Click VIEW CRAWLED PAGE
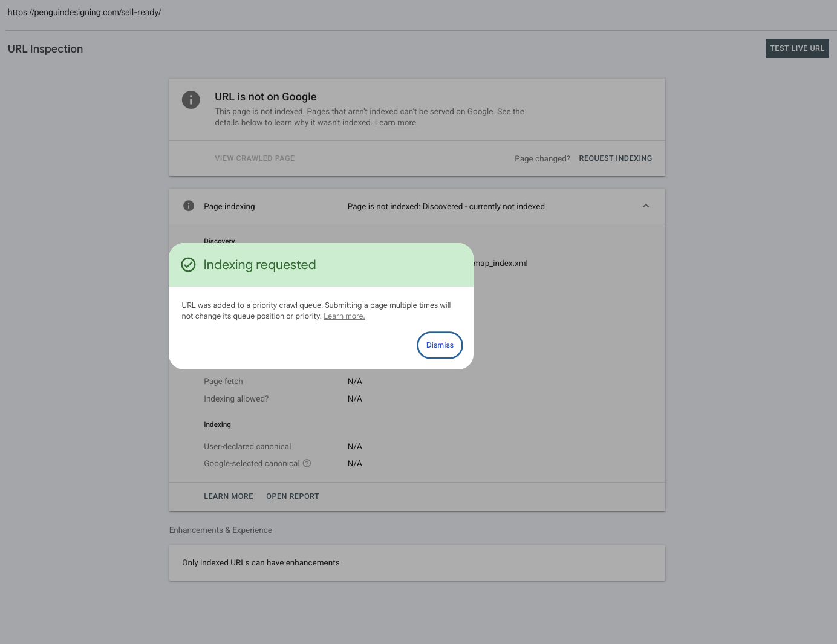837x644 pixels. point(255,158)
